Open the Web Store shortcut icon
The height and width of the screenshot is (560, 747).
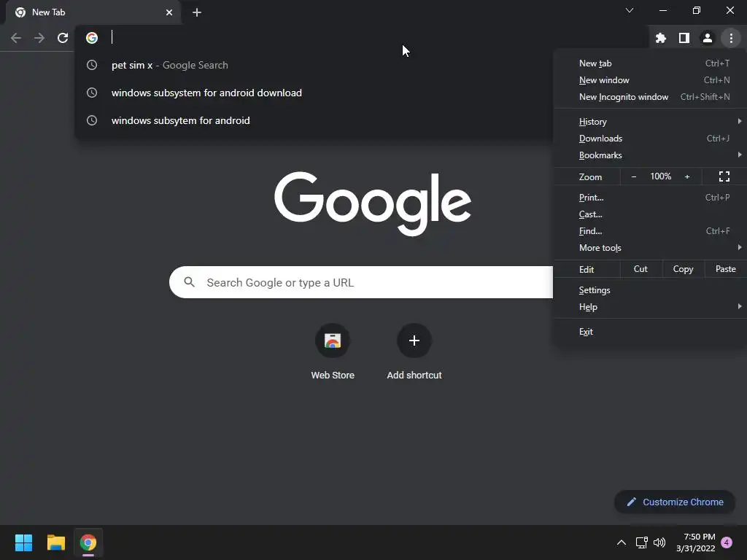333,341
